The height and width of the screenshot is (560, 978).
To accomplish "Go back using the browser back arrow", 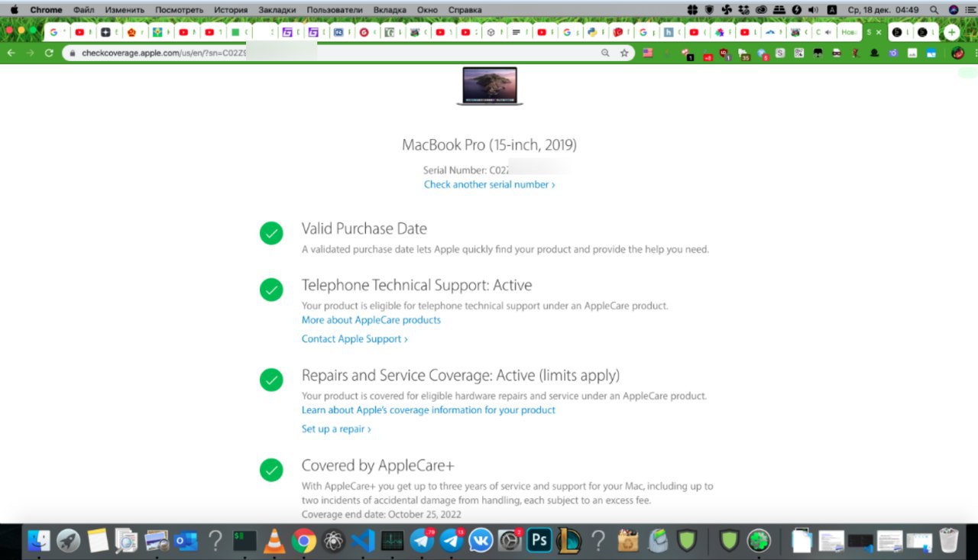I will 11,53.
